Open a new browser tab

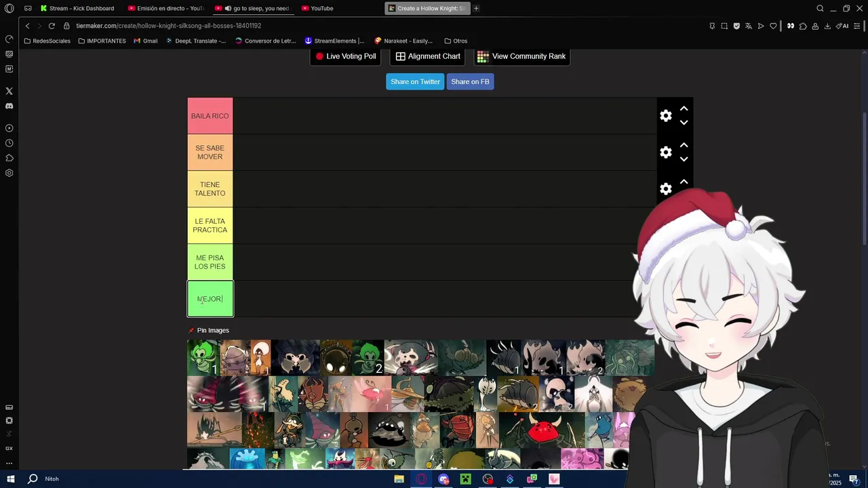(x=476, y=8)
